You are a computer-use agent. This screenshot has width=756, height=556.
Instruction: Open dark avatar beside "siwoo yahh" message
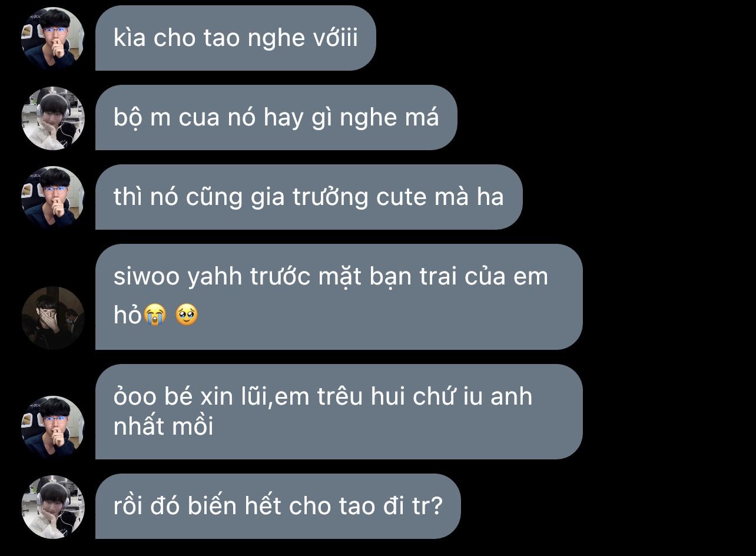tap(53, 317)
